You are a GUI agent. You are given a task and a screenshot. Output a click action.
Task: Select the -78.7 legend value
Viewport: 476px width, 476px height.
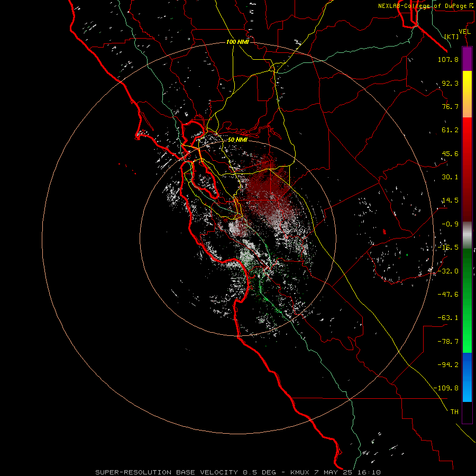[448, 342]
